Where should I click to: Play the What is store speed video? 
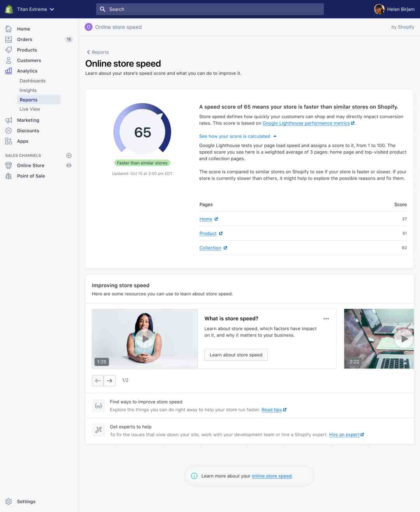(x=145, y=339)
